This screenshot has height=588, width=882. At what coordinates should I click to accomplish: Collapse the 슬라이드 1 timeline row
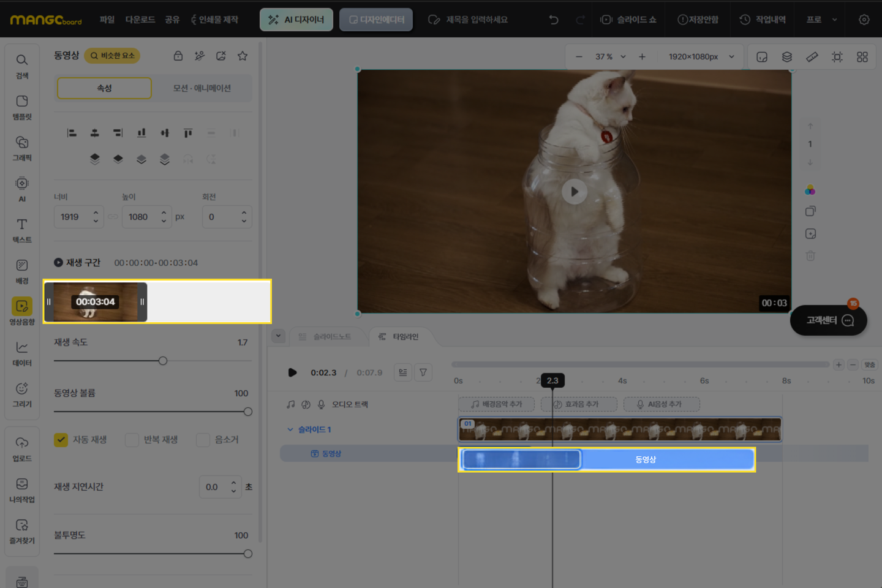(x=290, y=429)
